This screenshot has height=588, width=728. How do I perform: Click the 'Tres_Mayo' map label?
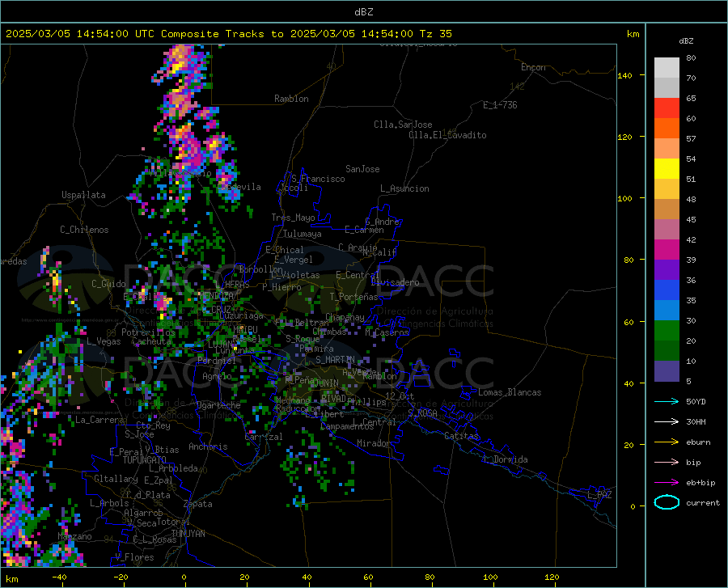pos(293,218)
